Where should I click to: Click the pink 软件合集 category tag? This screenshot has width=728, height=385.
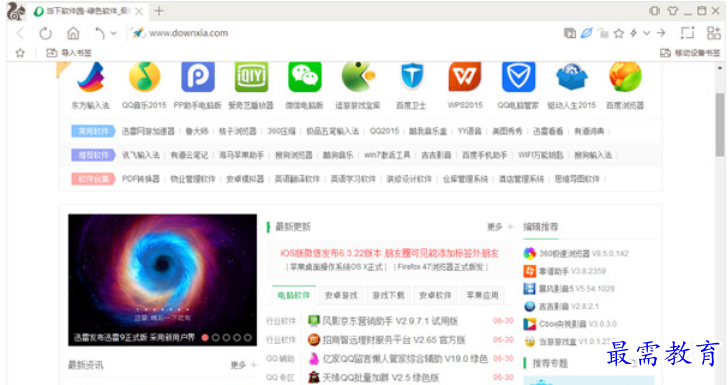tap(93, 179)
